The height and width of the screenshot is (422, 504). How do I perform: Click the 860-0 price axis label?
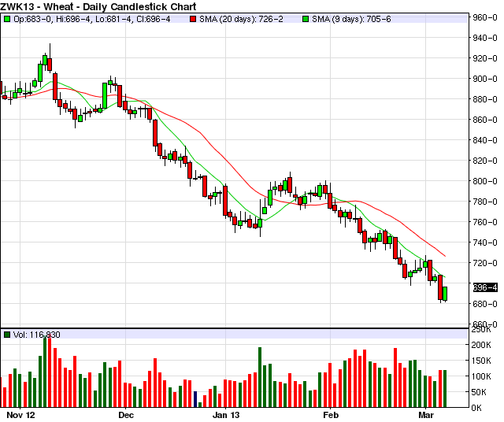[x=485, y=120]
